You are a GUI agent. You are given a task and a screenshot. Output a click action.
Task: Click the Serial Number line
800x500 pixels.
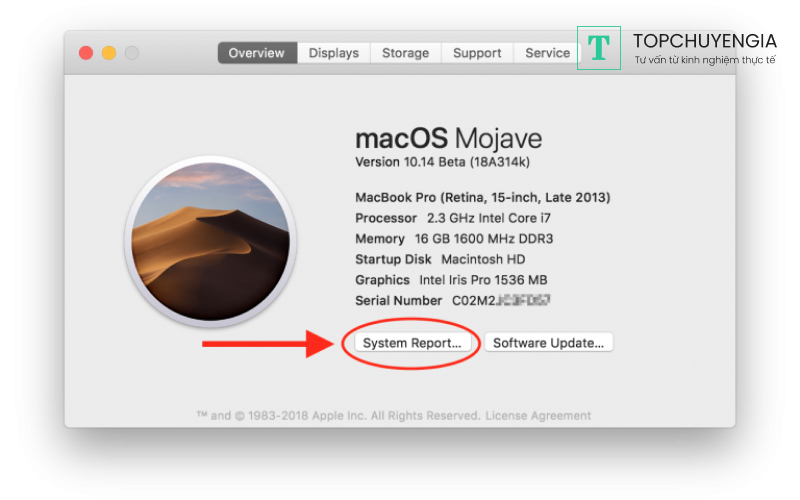(x=453, y=301)
